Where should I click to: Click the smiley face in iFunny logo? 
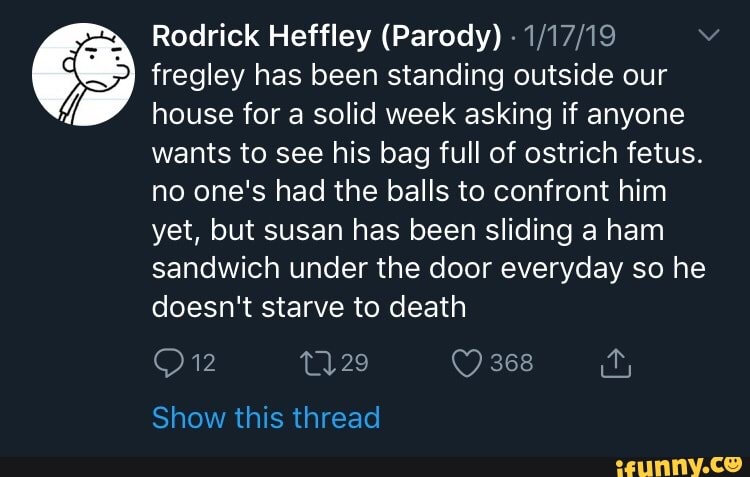tap(738, 465)
